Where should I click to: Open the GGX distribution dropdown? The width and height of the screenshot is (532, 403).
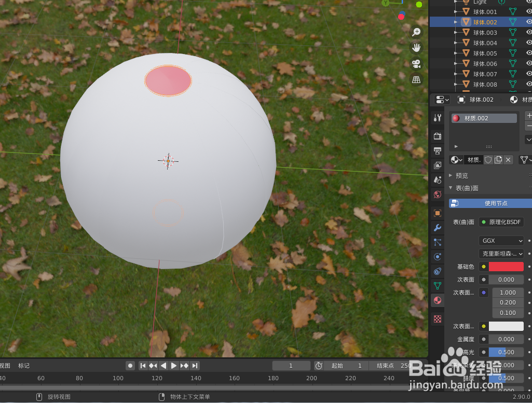(501, 240)
